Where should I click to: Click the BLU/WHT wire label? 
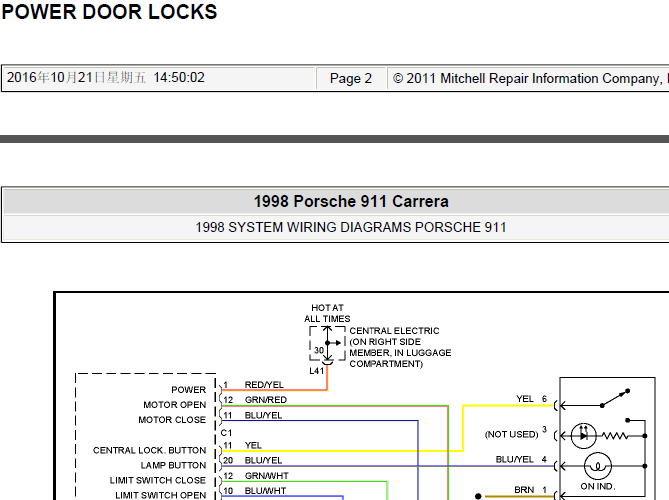[265, 491]
